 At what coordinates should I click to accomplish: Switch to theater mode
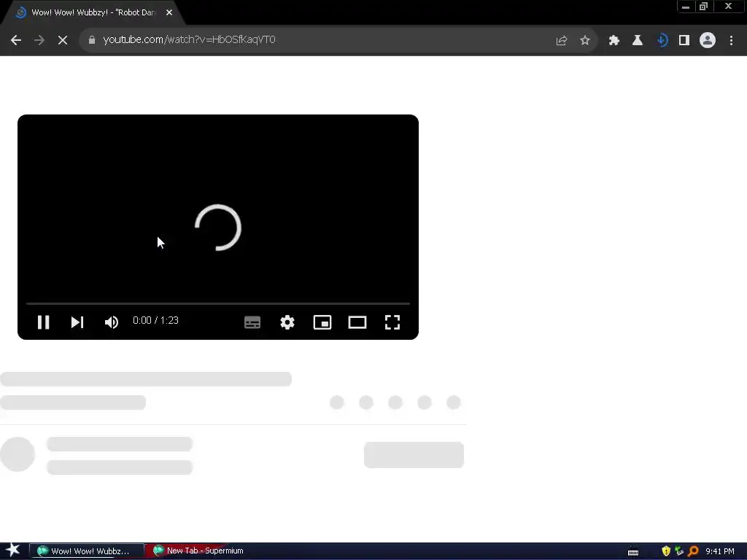(x=357, y=322)
